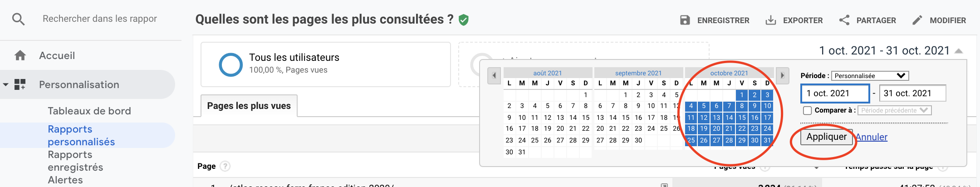Go to next month in calendar
980x187 pixels.
(782, 75)
